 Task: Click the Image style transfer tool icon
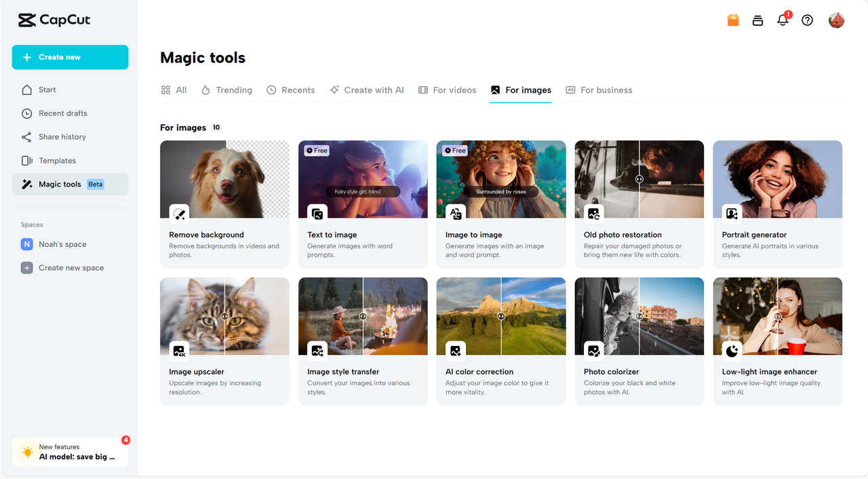[x=317, y=351]
